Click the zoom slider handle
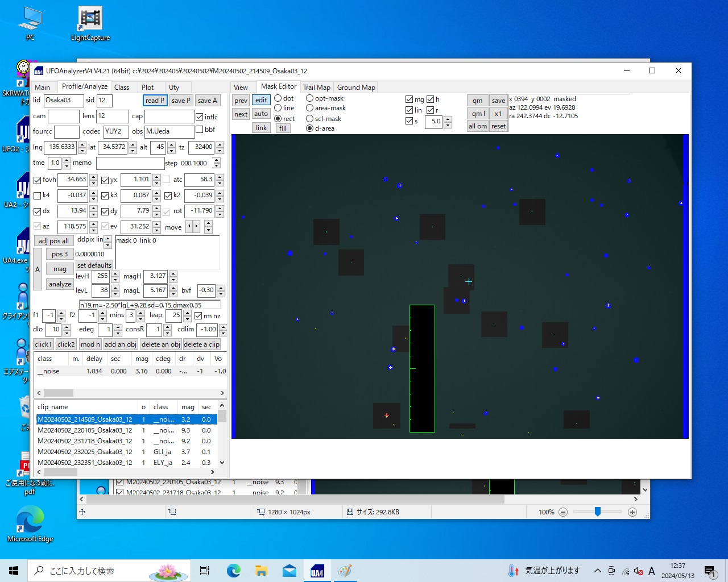Screen dimensions: 728x582 [597, 512]
